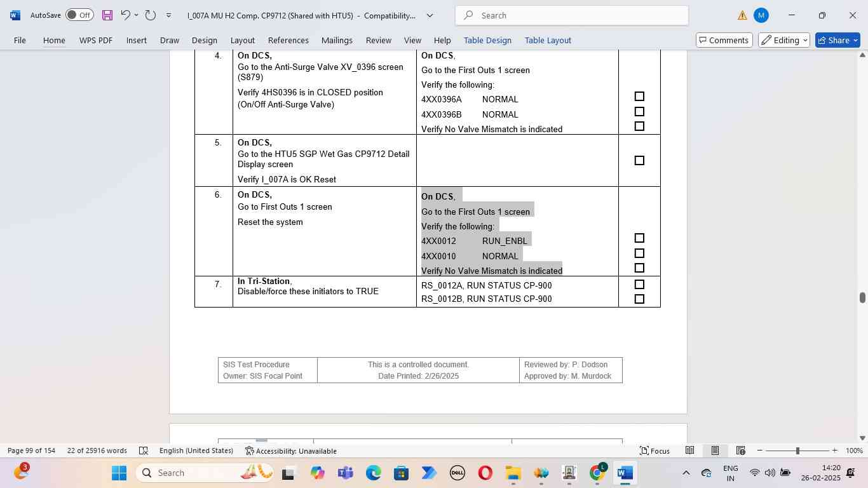Click English (United States) language status
Viewport: 868px width, 488px height.
(x=196, y=451)
